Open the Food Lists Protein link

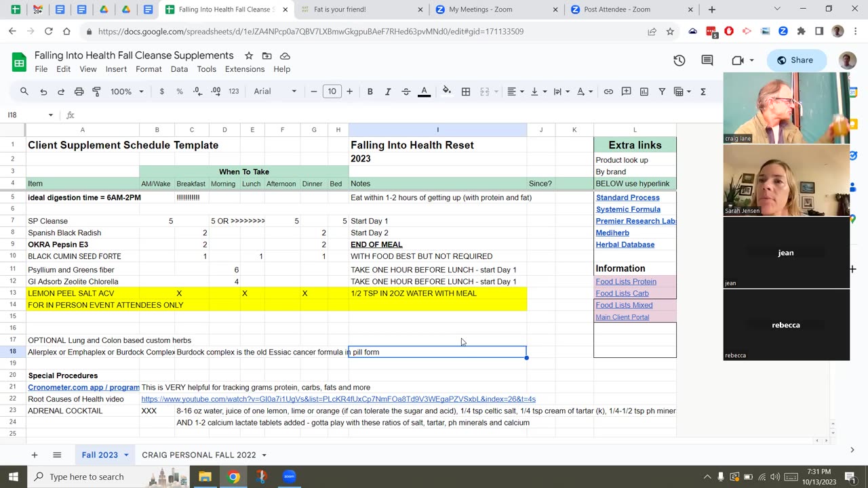click(626, 281)
